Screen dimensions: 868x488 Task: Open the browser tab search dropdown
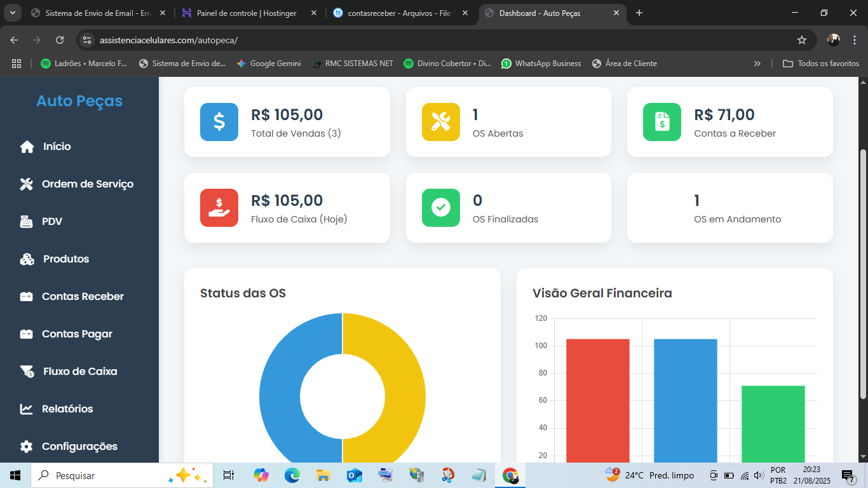tap(12, 13)
